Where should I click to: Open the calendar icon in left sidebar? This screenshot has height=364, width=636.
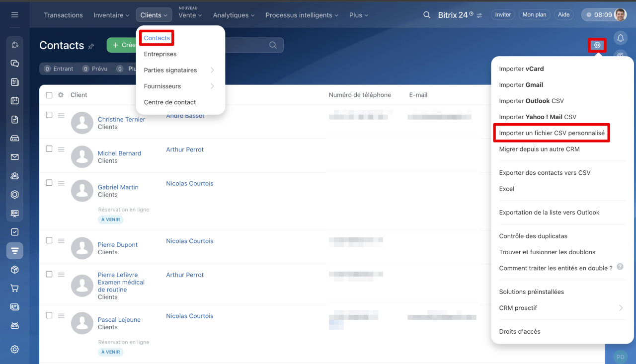[14, 101]
